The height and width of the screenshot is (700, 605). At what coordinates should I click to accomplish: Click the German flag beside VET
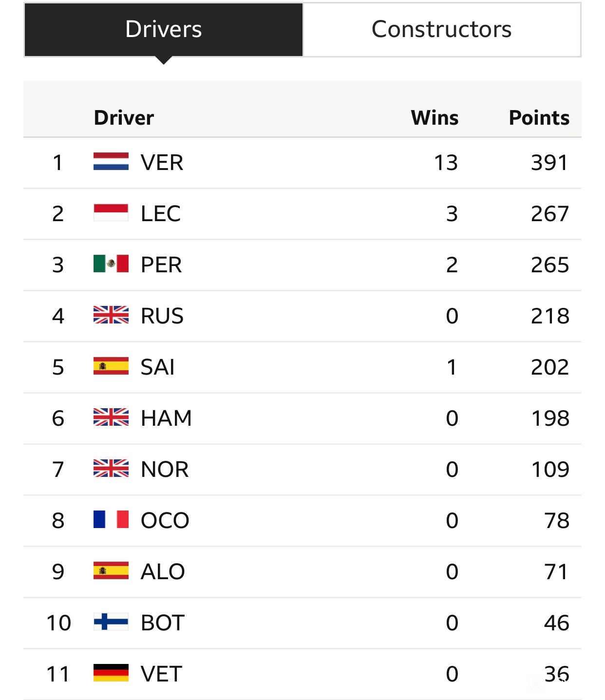click(111, 673)
